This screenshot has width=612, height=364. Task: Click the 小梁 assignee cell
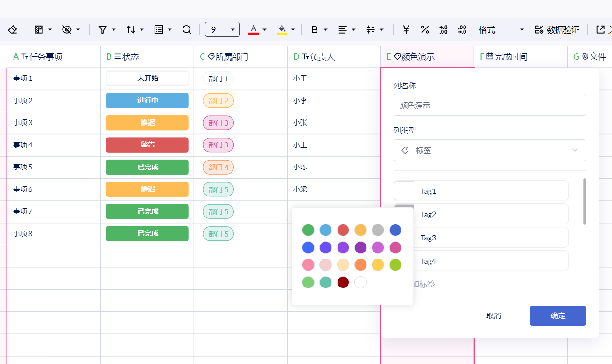click(x=334, y=189)
